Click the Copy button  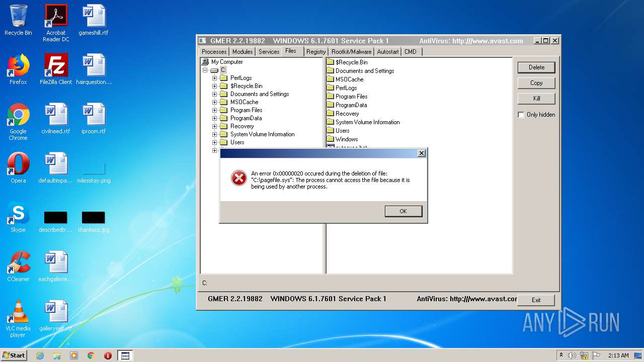click(x=536, y=83)
